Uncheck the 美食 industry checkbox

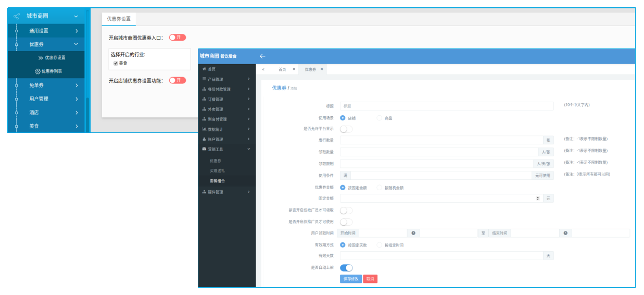[116, 63]
